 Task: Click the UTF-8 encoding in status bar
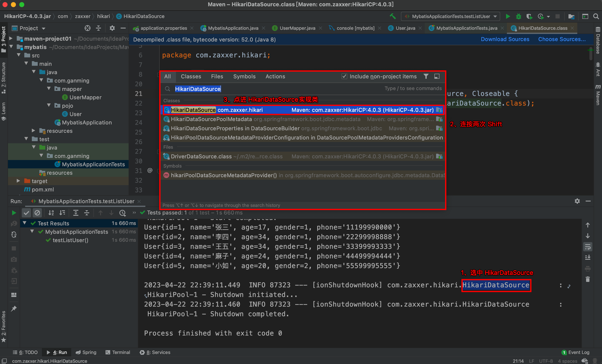[546, 361]
